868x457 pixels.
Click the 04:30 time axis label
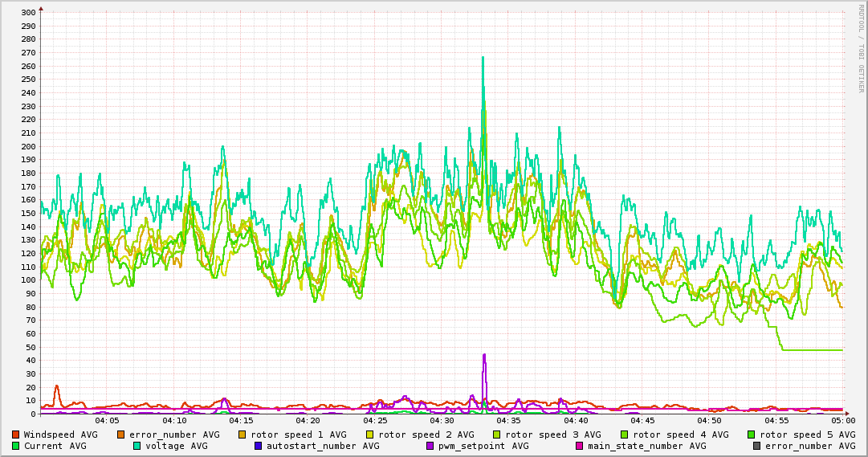coord(442,421)
